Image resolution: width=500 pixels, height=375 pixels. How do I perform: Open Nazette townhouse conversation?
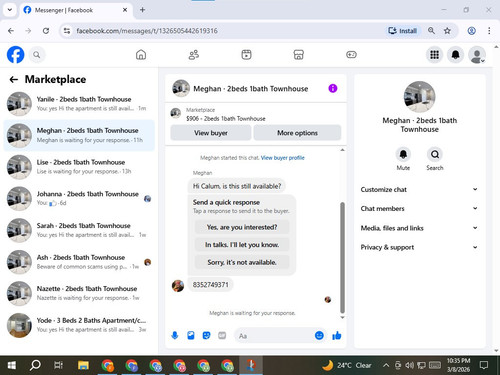pos(79,293)
